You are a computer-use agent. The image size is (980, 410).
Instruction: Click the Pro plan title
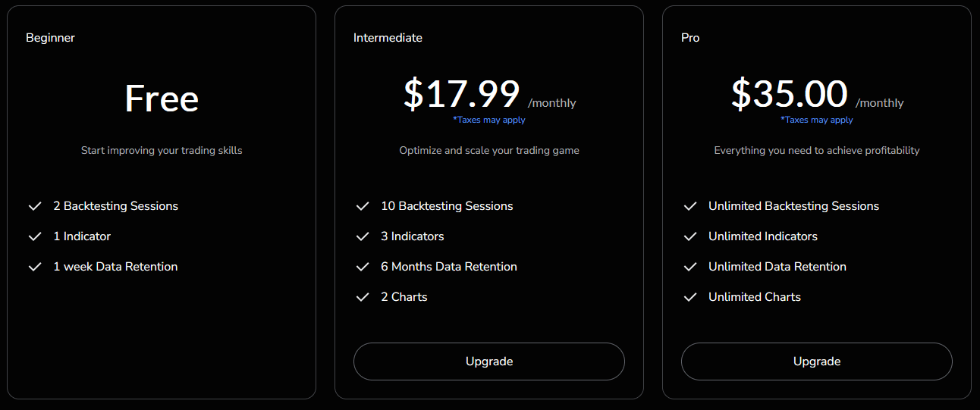pos(690,37)
